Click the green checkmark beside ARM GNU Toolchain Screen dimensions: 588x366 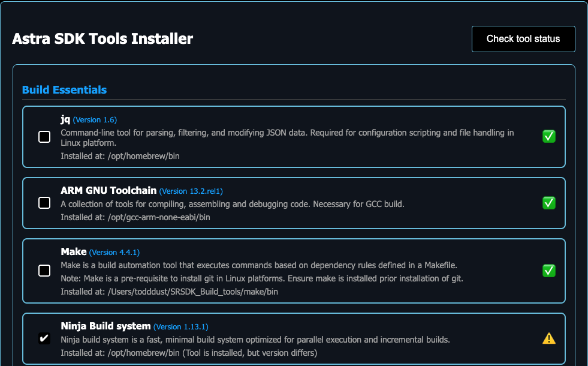point(549,203)
